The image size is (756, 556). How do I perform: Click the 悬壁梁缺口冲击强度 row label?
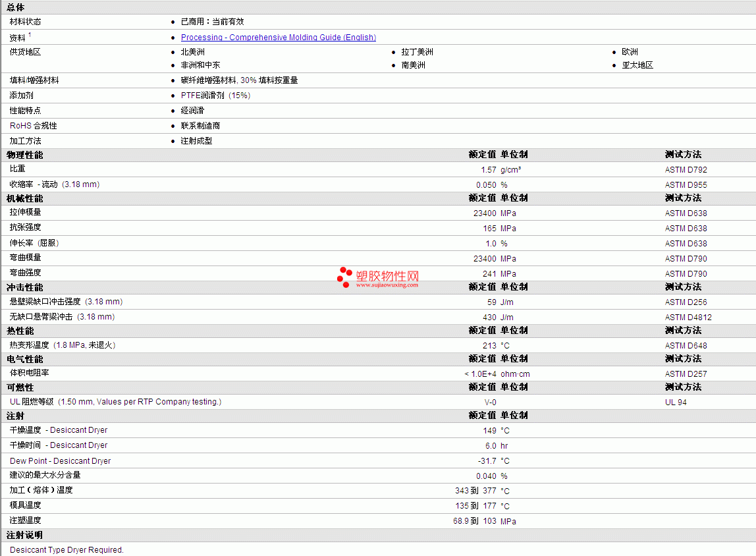tap(66, 302)
